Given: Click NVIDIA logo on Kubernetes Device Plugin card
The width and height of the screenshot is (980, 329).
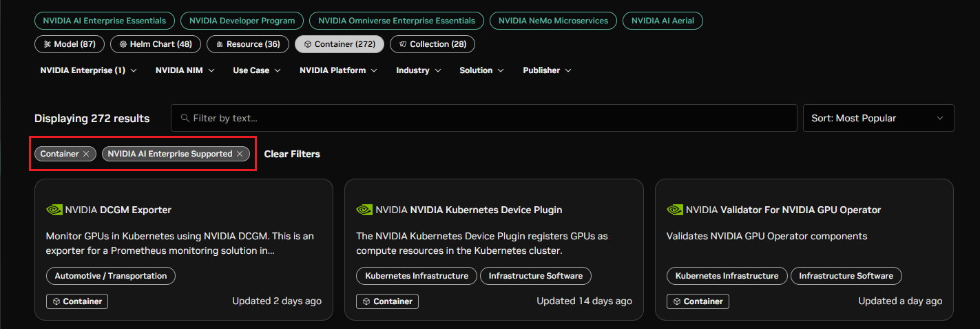Looking at the screenshot, I should (364, 210).
